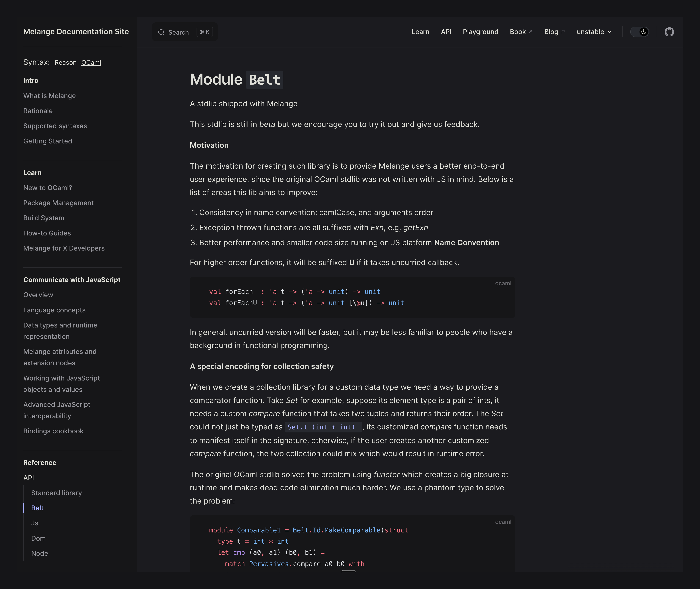The height and width of the screenshot is (589, 700).
Task: Click the Search input field
Action: pyautogui.click(x=185, y=32)
